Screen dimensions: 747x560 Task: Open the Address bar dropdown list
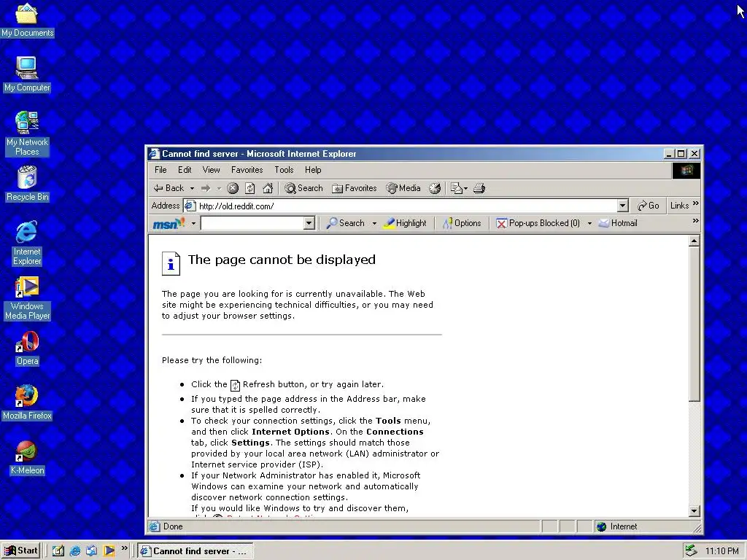pyautogui.click(x=622, y=206)
